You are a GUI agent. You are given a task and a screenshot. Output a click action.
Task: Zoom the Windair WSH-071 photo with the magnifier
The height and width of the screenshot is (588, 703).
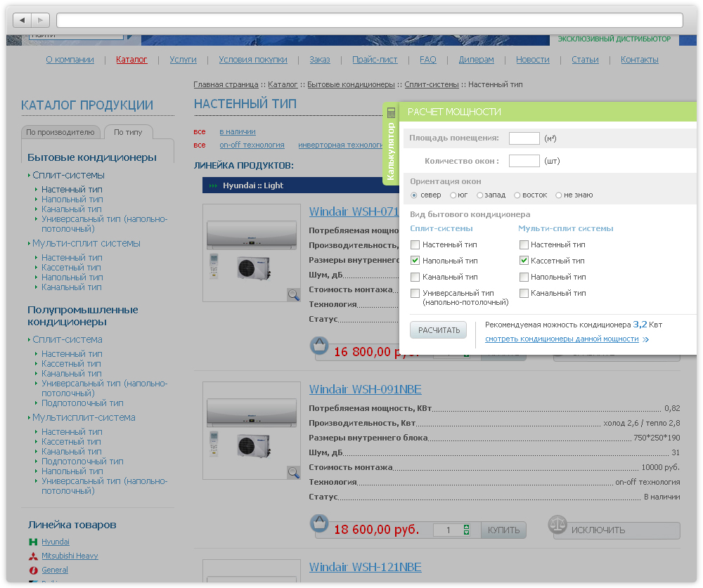tap(294, 294)
